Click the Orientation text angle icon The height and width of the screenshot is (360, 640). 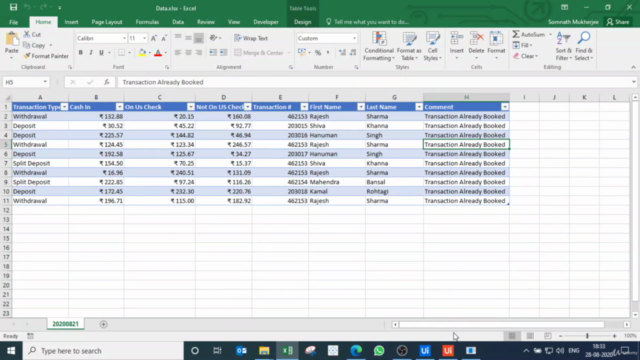pos(213,38)
